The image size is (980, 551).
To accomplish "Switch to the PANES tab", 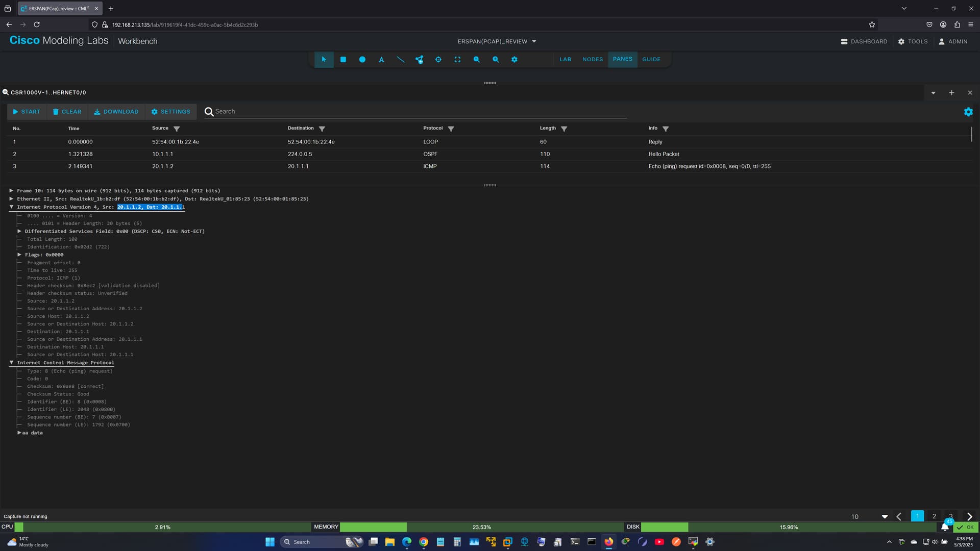I will (623, 59).
